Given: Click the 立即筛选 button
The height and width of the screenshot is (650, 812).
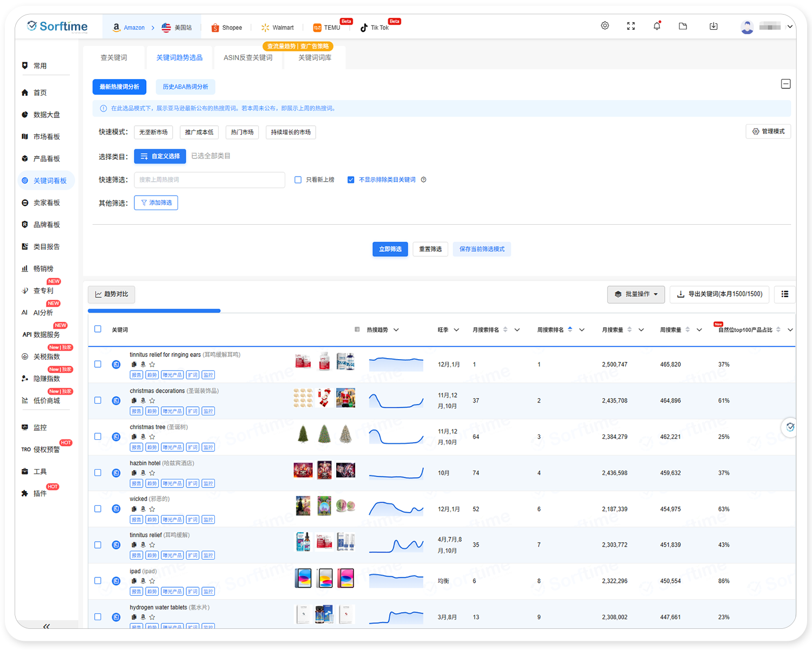Looking at the screenshot, I should (x=390, y=249).
